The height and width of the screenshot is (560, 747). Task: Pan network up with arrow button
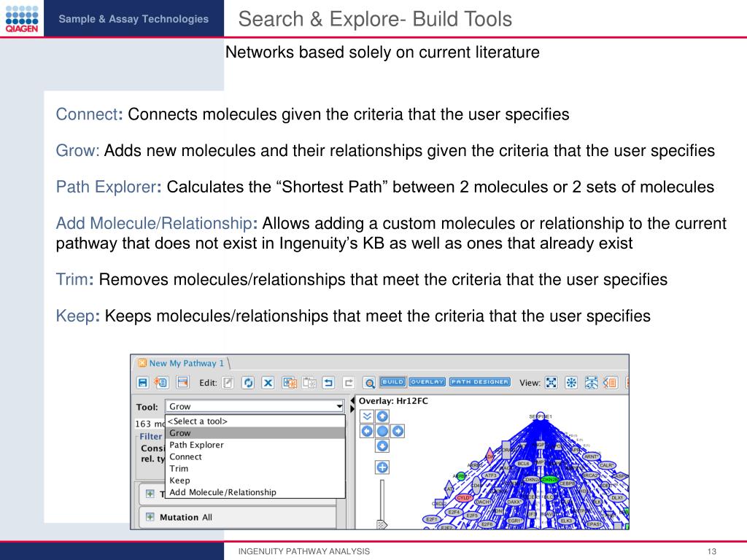382,416
